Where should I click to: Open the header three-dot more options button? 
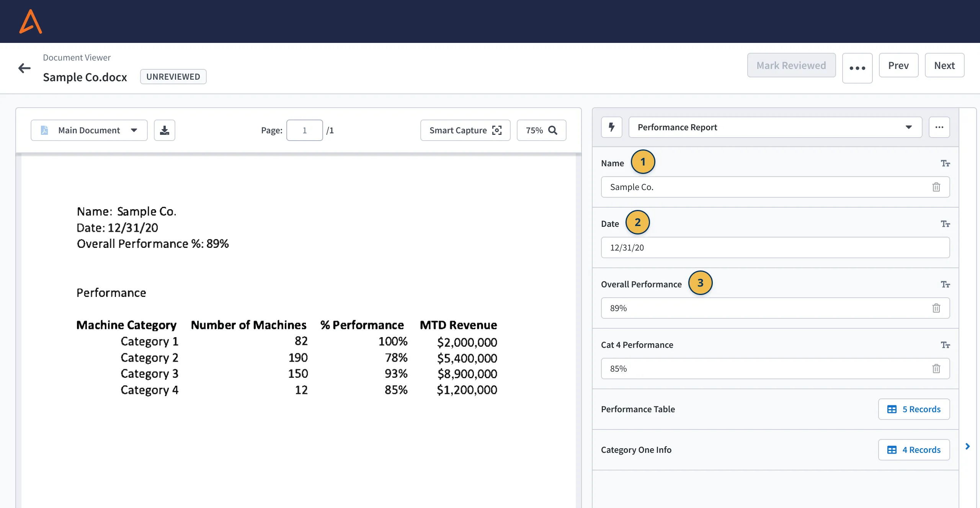click(857, 68)
